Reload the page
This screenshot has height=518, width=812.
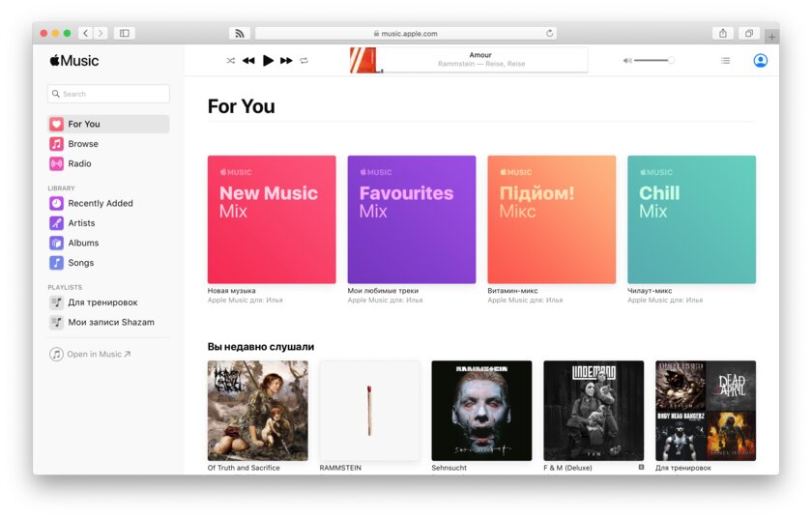click(549, 33)
